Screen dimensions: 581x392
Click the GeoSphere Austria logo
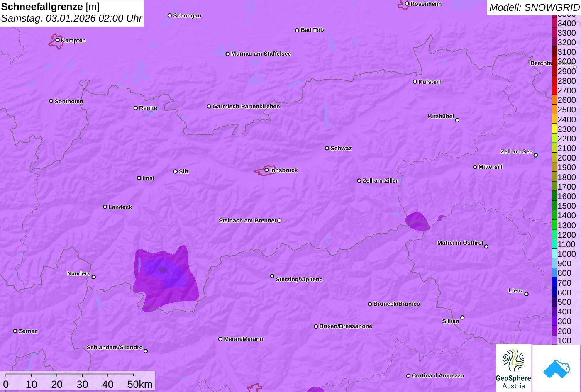pyautogui.click(x=513, y=368)
